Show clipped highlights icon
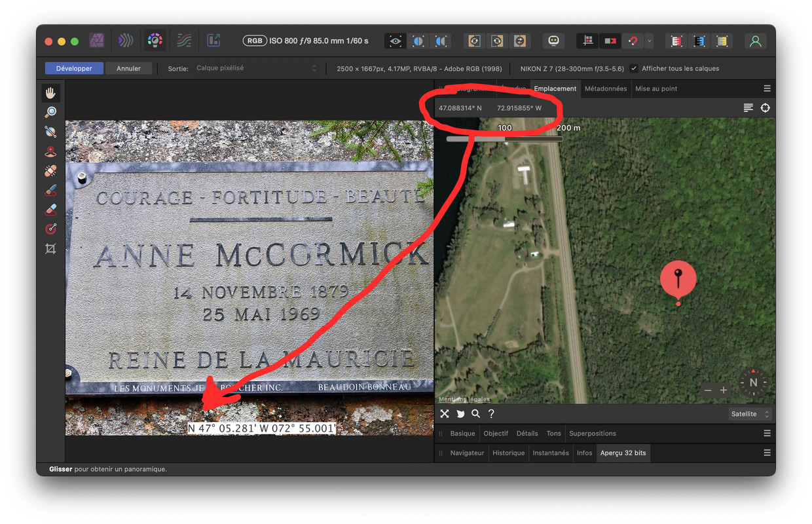 (676, 41)
